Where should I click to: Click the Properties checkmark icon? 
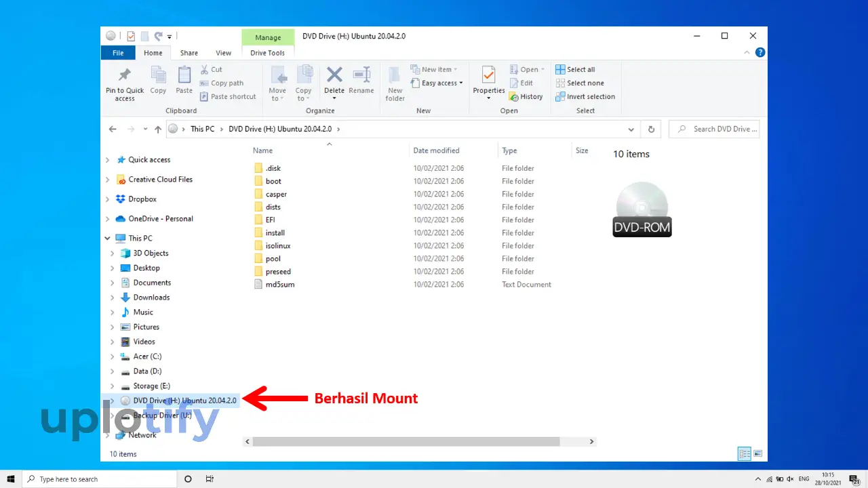pos(488,75)
